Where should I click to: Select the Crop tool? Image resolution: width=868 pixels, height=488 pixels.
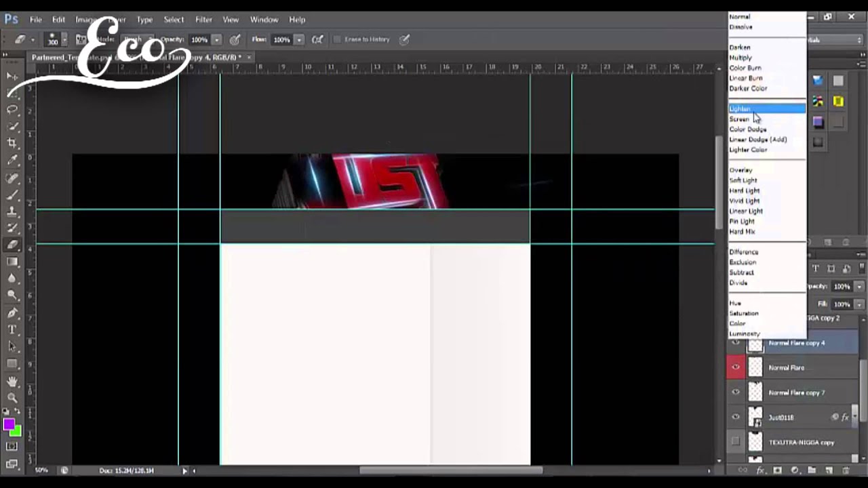(x=12, y=143)
